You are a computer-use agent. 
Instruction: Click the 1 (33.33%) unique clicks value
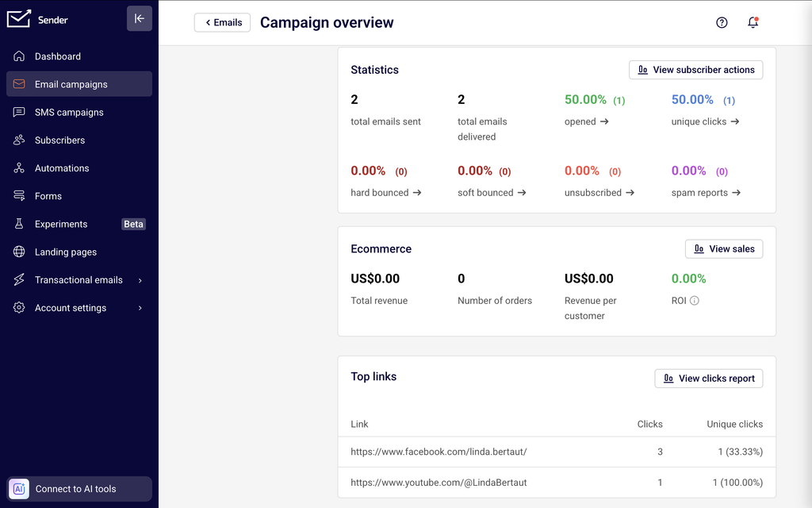pos(740,452)
